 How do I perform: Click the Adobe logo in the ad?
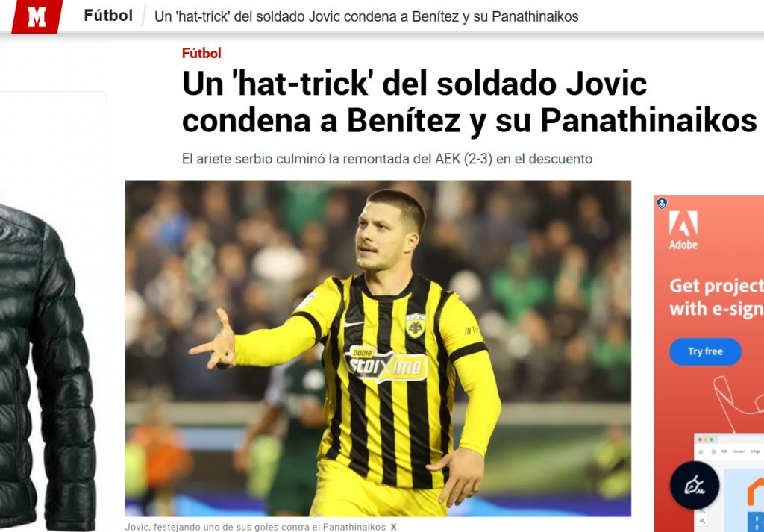point(683,230)
